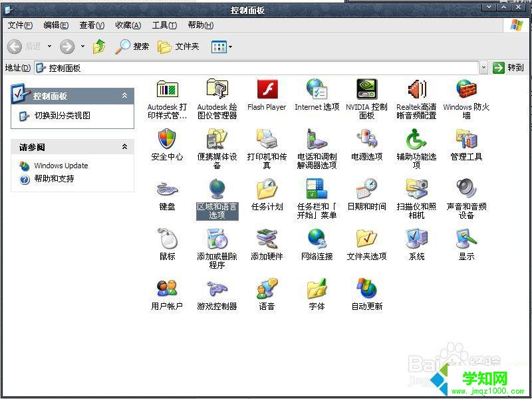Open the 文件(F) menu
Screen dimensions: 532x399
click(20, 25)
